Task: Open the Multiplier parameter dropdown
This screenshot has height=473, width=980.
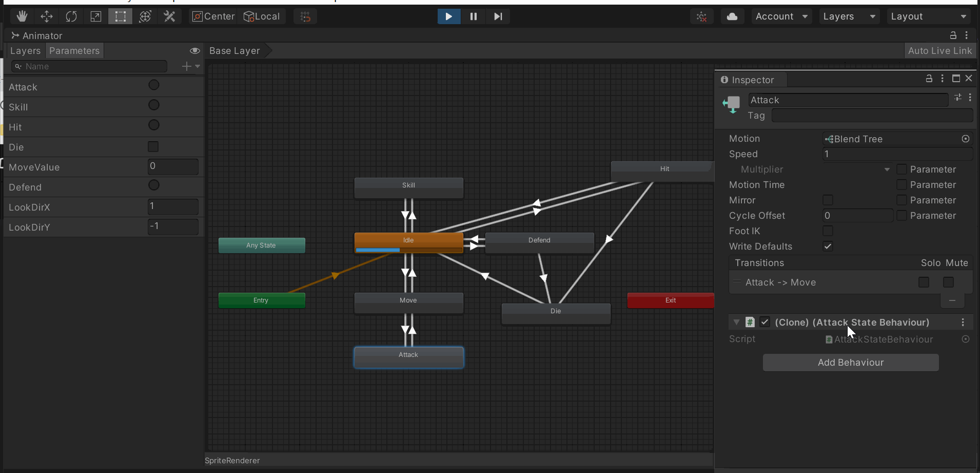Action: (857, 169)
